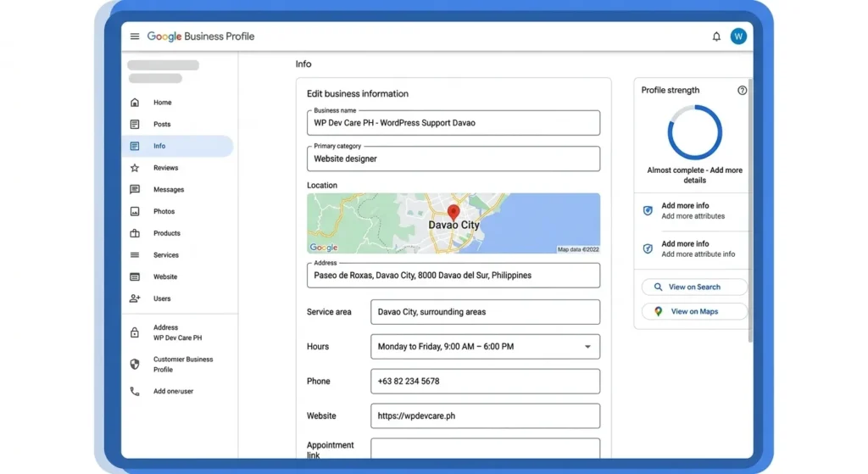Click the right panel scrollbar

tap(751, 210)
